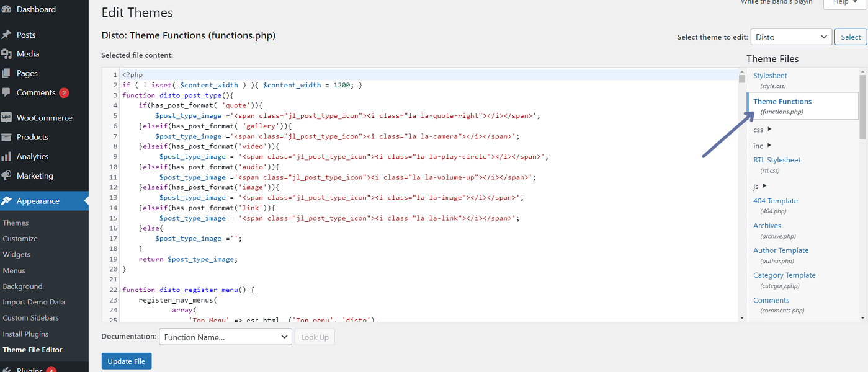Open the Media library icon

pos(6,54)
